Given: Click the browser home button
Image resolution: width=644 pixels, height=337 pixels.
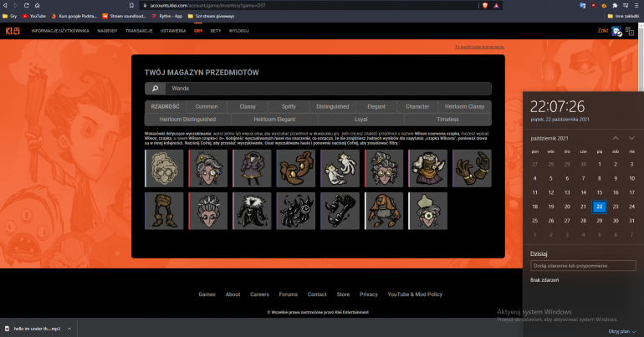Looking at the screenshot, I should click(37, 5).
